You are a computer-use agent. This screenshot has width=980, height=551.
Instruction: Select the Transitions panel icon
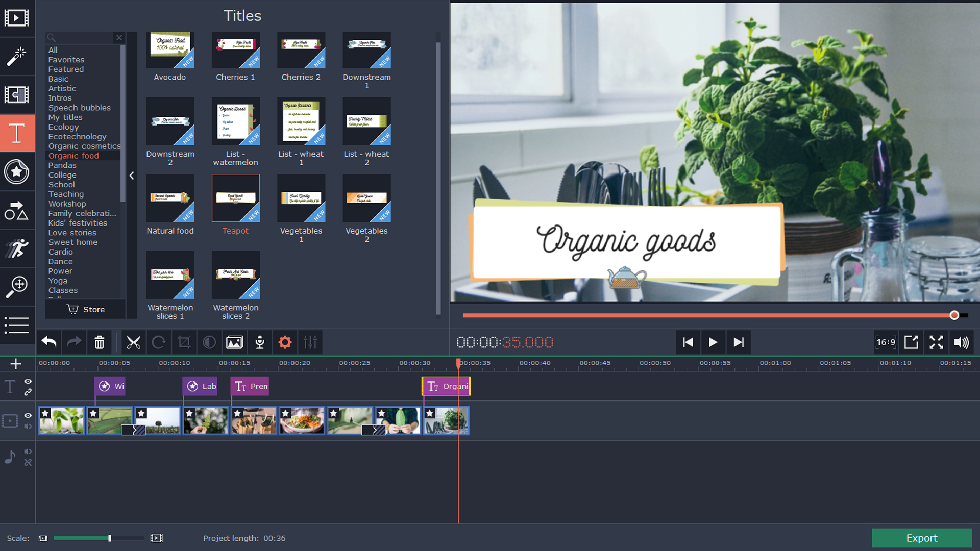pos(17,95)
